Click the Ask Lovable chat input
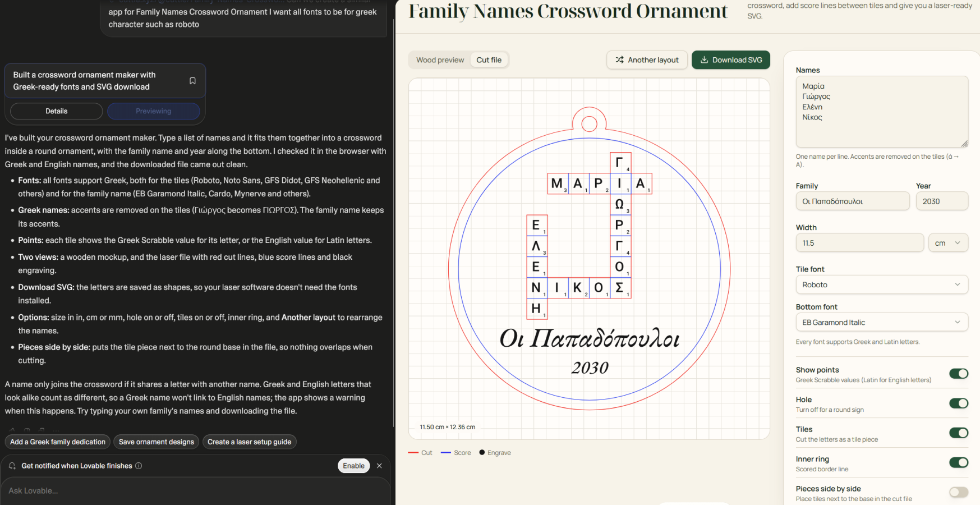980x505 pixels. (x=195, y=491)
